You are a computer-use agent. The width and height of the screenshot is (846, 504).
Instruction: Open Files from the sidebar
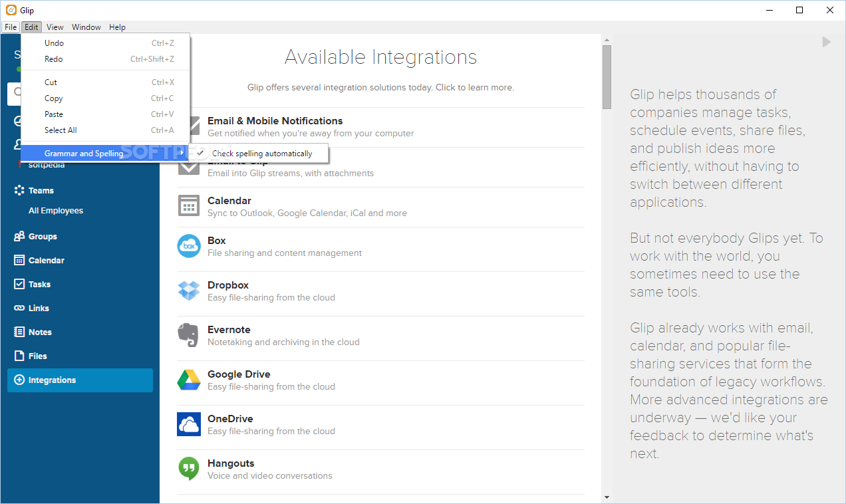point(38,356)
